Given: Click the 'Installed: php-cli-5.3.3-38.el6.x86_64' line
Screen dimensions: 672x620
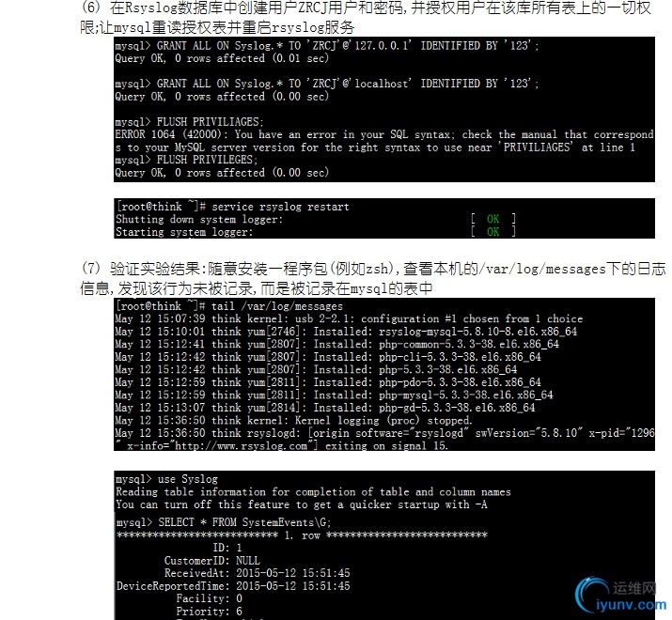Looking at the screenshot, I should coord(328,357).
